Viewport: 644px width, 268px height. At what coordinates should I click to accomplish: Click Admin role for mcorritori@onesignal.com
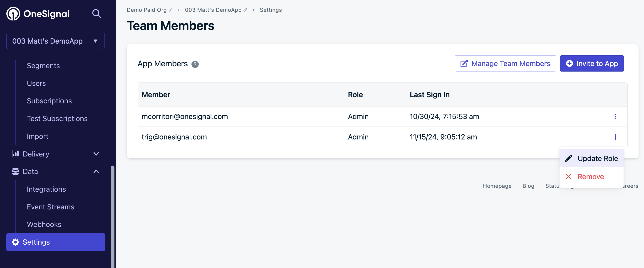[358, 117]
